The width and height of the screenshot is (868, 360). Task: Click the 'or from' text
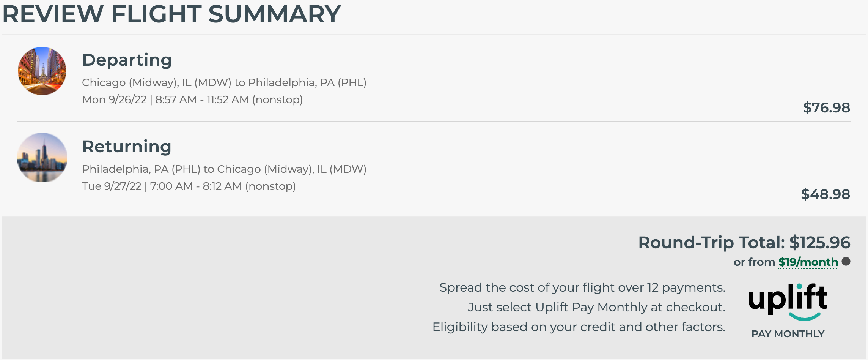coord(754,262)
